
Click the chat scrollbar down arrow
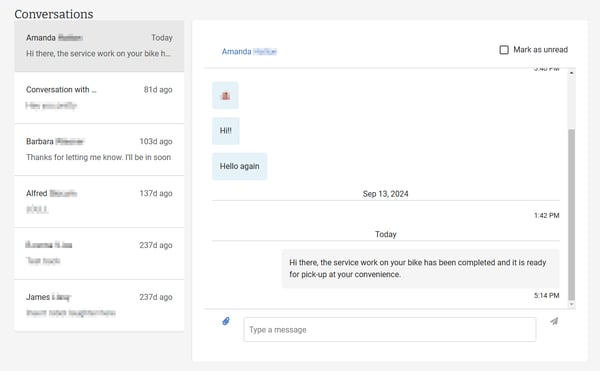click(571, 304)
